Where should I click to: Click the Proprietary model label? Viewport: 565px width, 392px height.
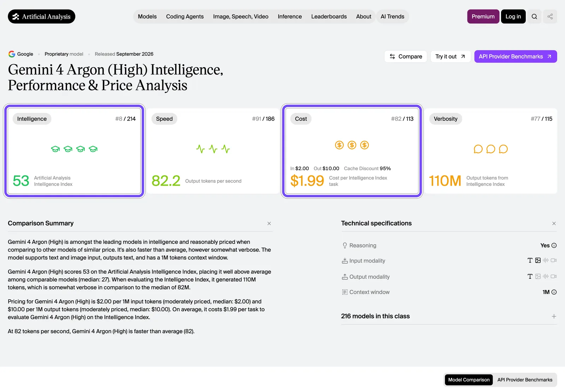(64, 54)
